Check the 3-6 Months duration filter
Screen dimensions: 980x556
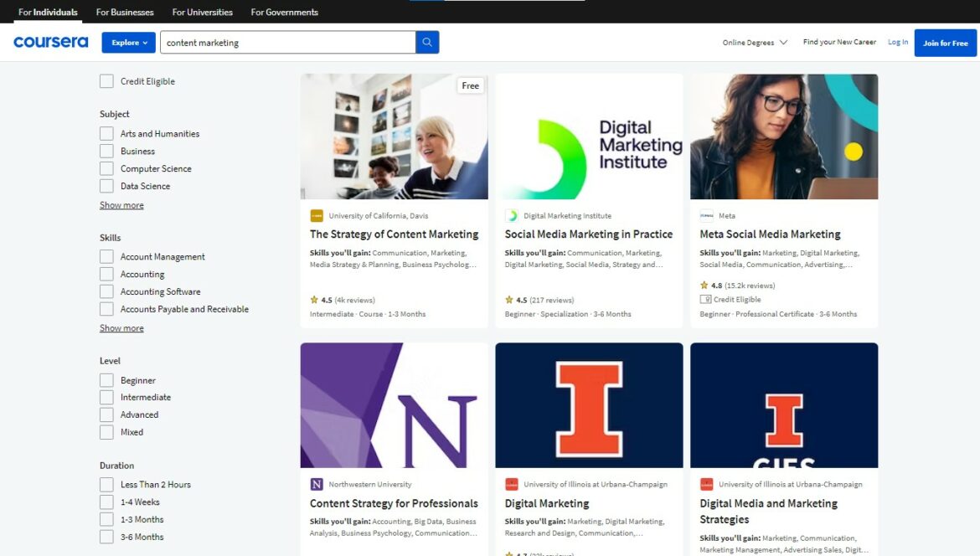(x=107, y=538)
